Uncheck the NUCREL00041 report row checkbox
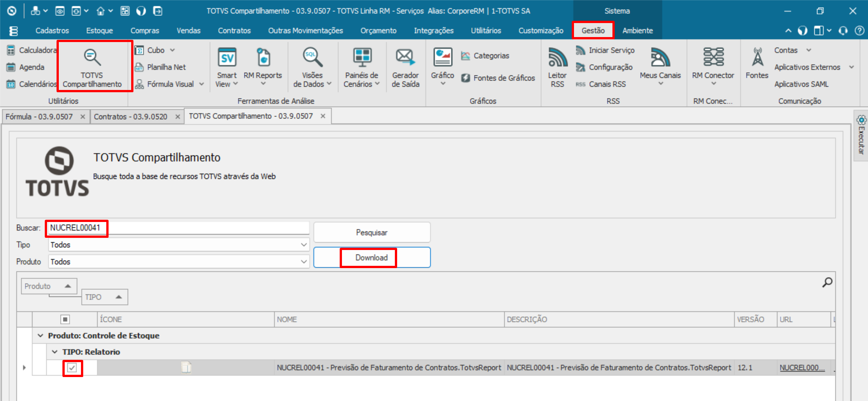 point(72,368)
